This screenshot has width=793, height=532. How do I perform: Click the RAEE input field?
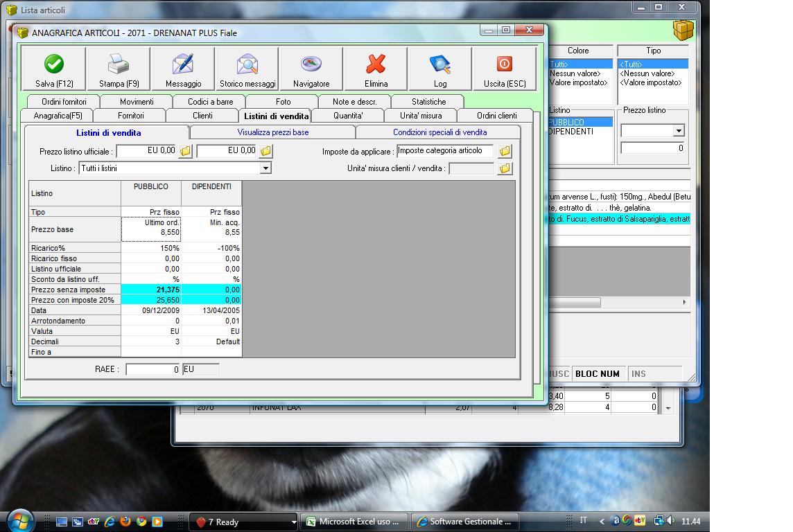pos(152,369)
